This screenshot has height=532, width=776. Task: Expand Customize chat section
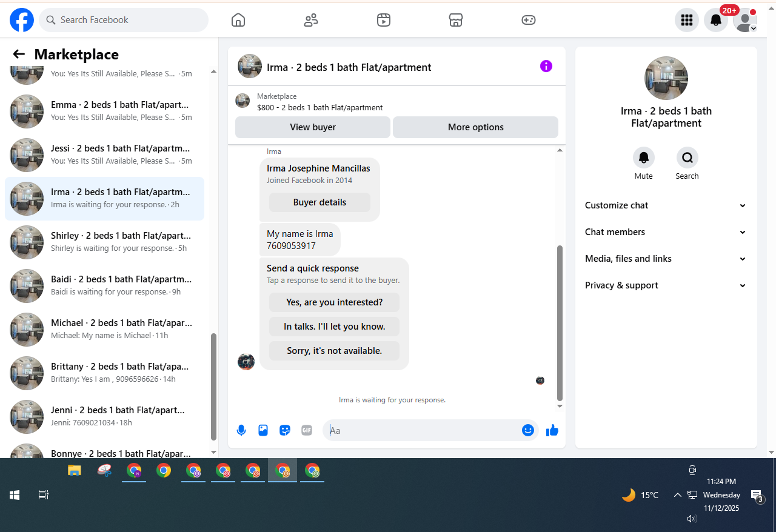666,205
